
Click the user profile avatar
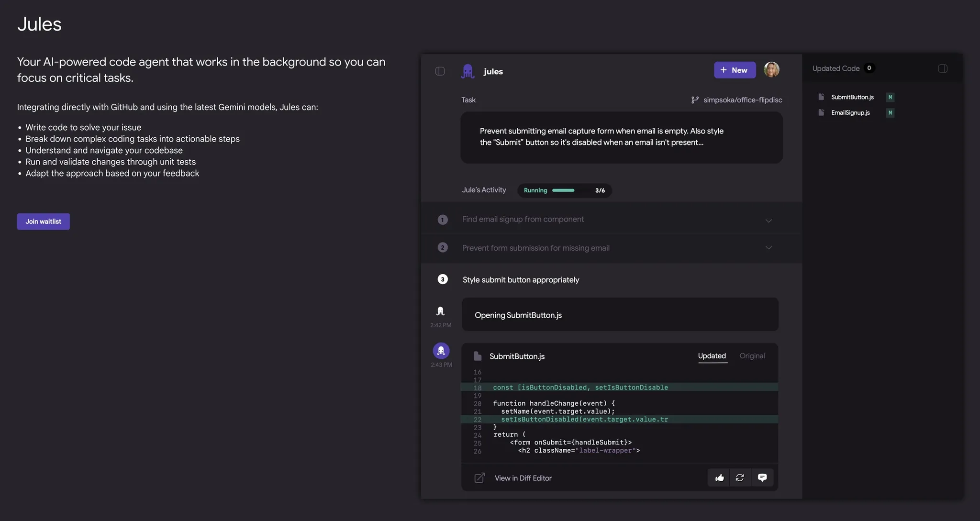[x=771, y=70]
